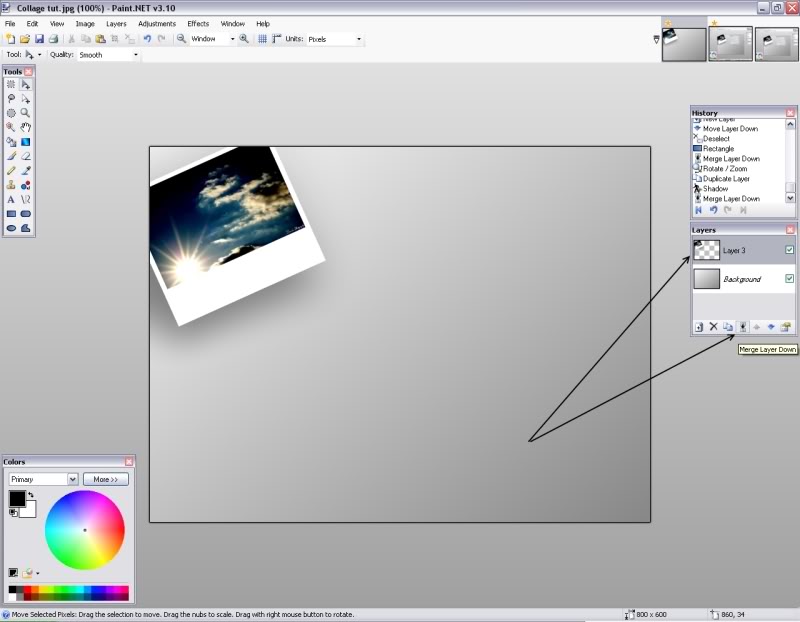Select the Move Selection tool
Viewport: 800px width, 622px height.
tap(26, 99)
